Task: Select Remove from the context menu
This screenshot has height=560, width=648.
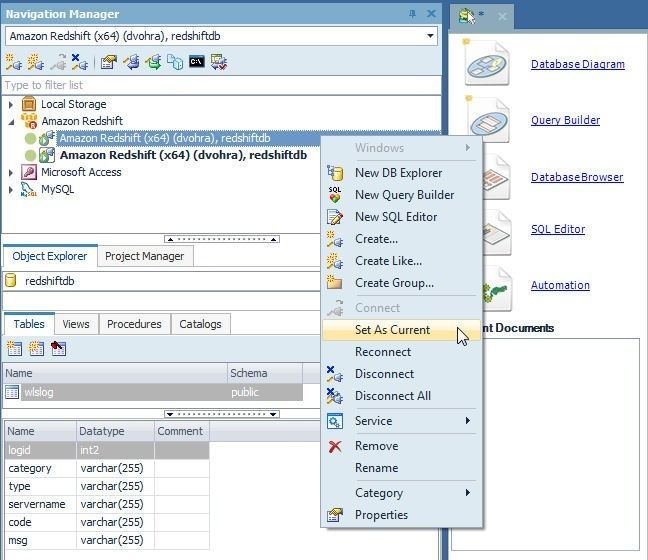Action: click(402, 446)
